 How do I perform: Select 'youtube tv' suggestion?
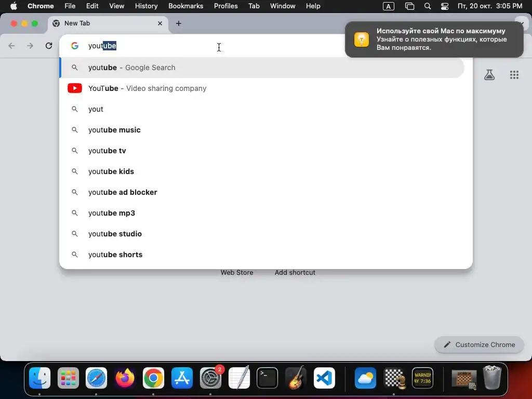click(x=262, y=151)
